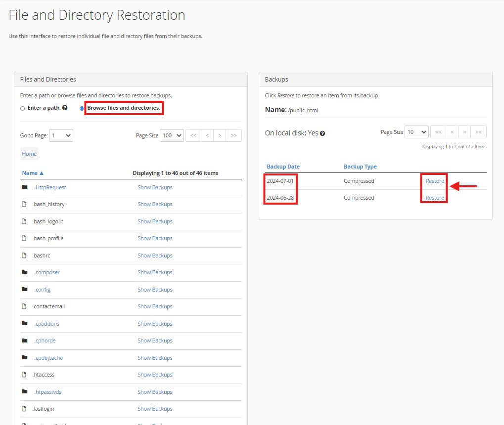Click the .cpaddons folder icon
Screen dimensions: 504x425
(25, 323)
